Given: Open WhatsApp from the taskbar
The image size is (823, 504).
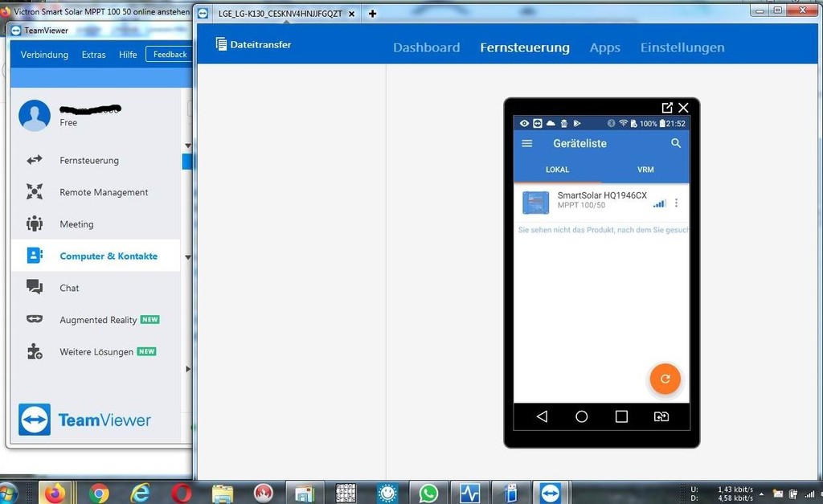Looking at the screenshot, I should point(428,494).
